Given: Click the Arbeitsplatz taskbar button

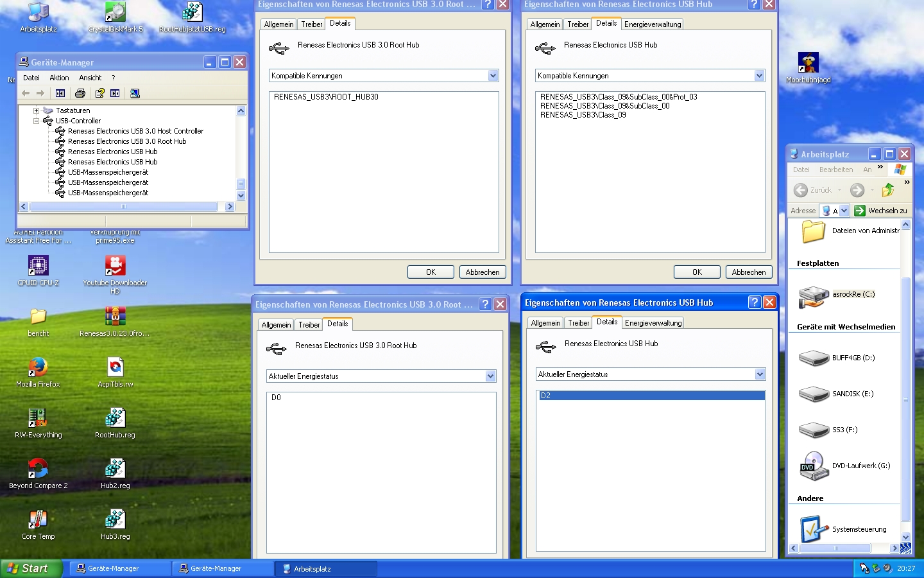Looking at the screenshot, I should (x=325, y=568).
